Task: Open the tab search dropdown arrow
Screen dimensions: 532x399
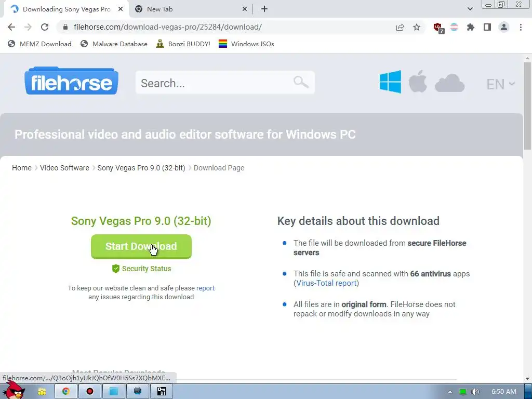Action: tap(470, 9)
